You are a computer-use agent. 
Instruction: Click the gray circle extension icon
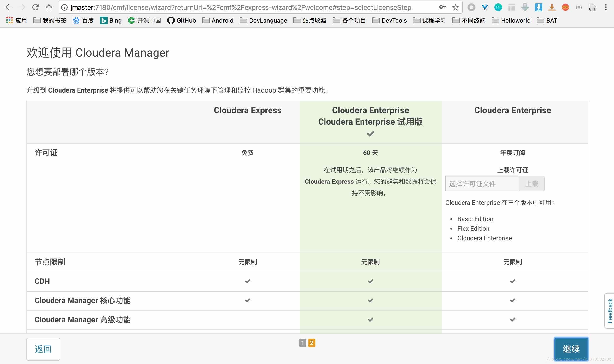(471, 7)
